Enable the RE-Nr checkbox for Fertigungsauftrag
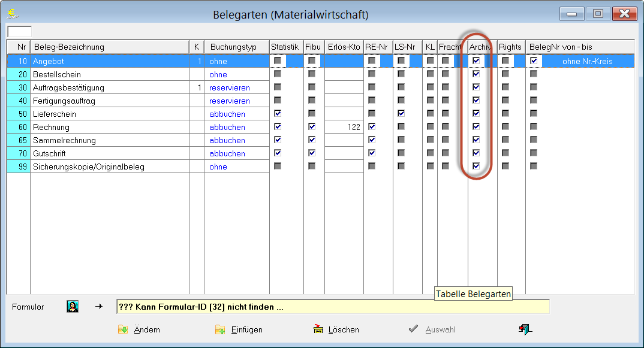The height and width of the screenshot is (348, 644). (x=372, y=100)
